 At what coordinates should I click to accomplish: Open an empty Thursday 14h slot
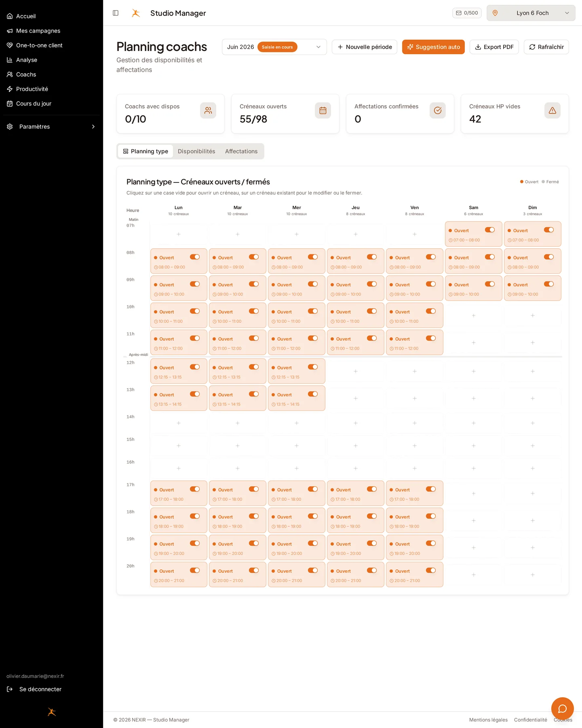(x=356, y=423)
